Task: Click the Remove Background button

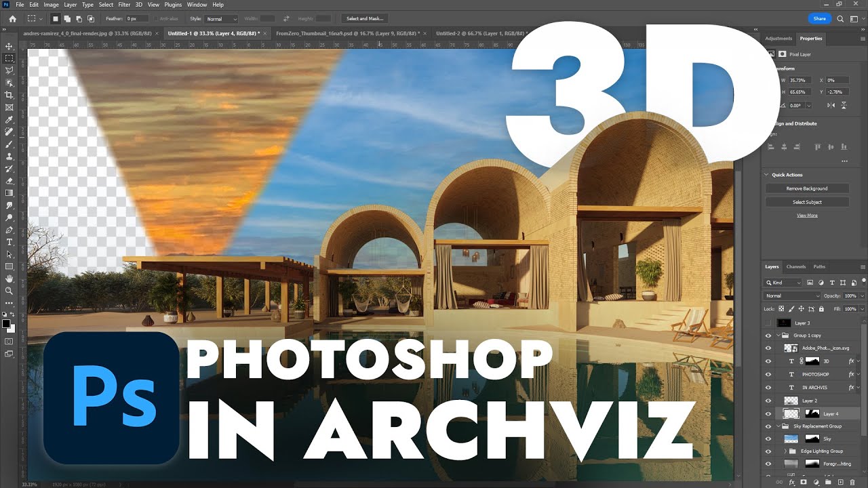Action: (807, 188)
